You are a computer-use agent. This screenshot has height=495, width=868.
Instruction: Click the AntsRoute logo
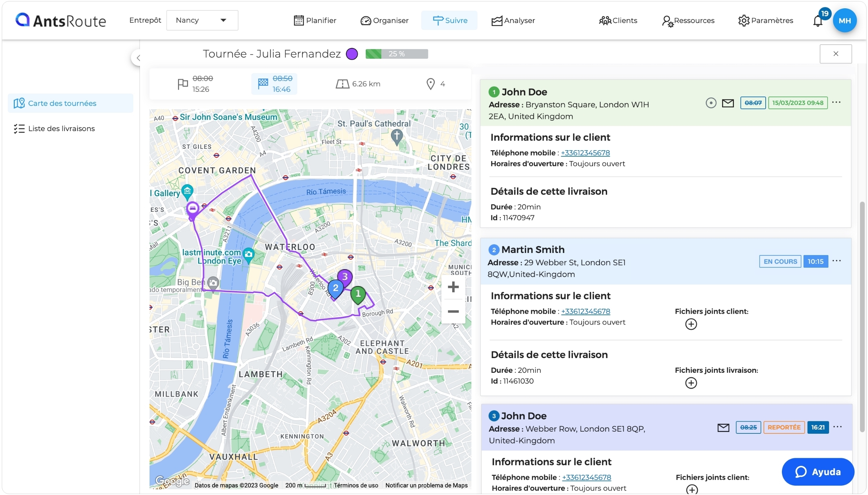(x=61, y=21)
